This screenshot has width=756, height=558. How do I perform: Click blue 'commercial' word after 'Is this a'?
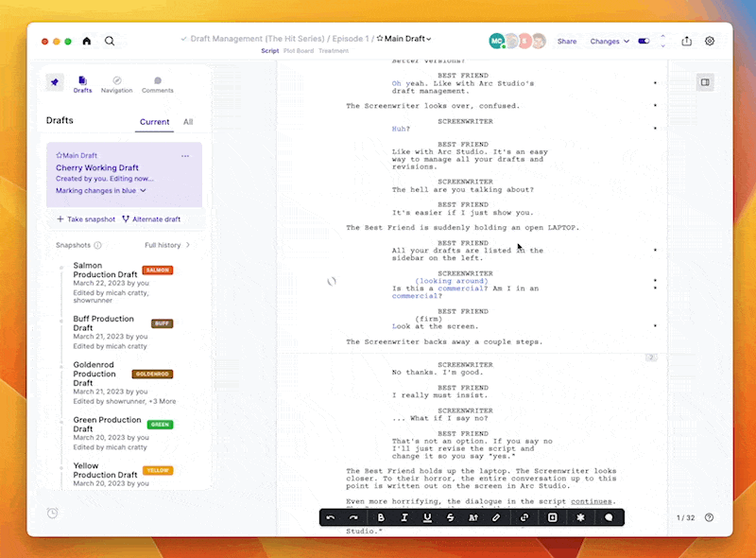pos(460,288)
